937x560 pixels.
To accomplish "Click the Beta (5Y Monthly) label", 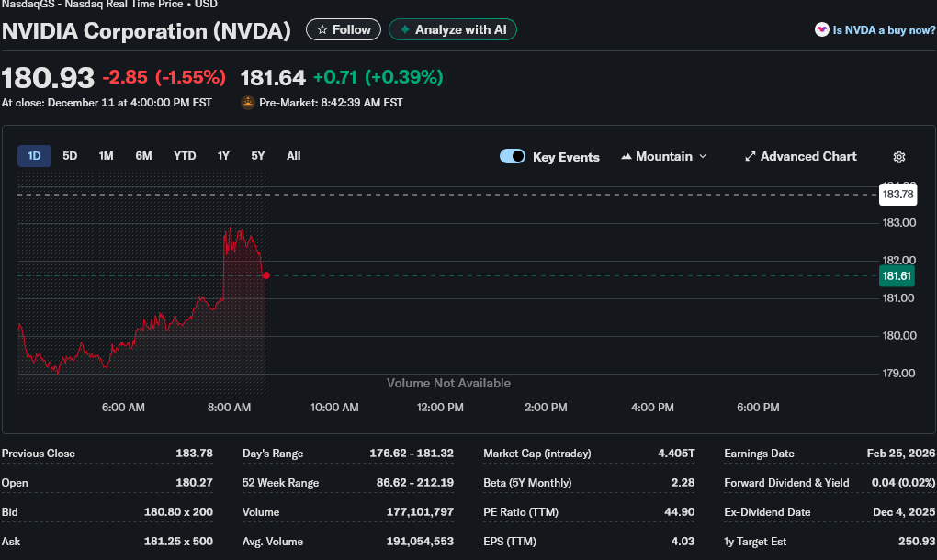I will [x=527, y=482].
